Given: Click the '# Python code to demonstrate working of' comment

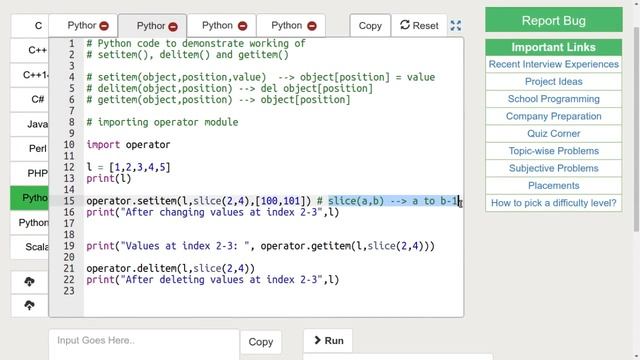Looking at the screenshot, I should click(x=196, y=43).
